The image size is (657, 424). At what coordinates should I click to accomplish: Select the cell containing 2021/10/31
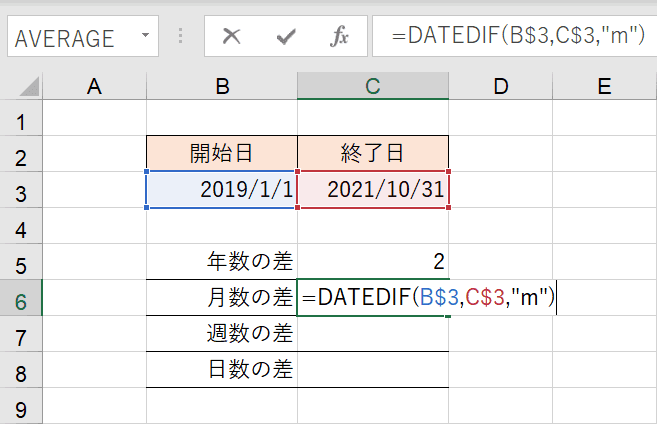[373, 189]
